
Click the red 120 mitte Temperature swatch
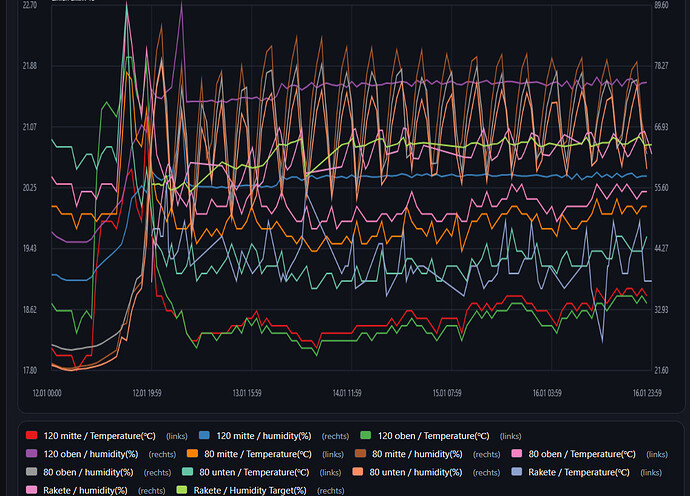(x=31, y=435)
